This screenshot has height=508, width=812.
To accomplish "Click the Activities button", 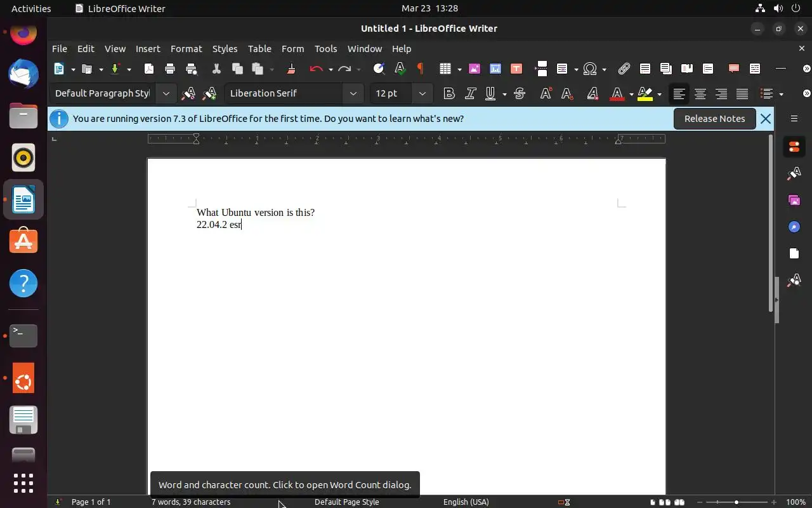I will [x=31, y=8].
